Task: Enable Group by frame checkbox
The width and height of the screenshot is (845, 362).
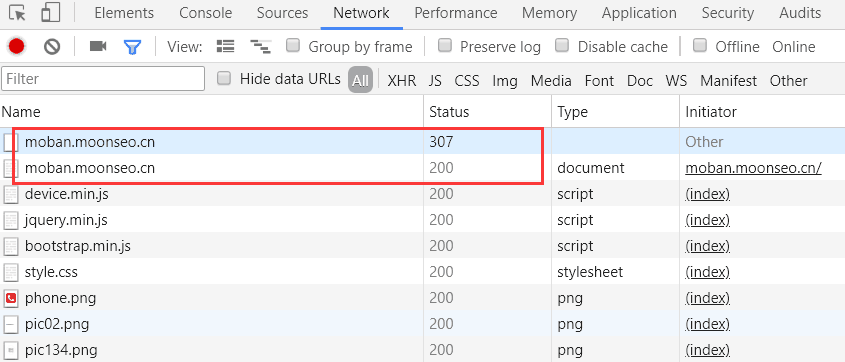Action: (293, 45)
